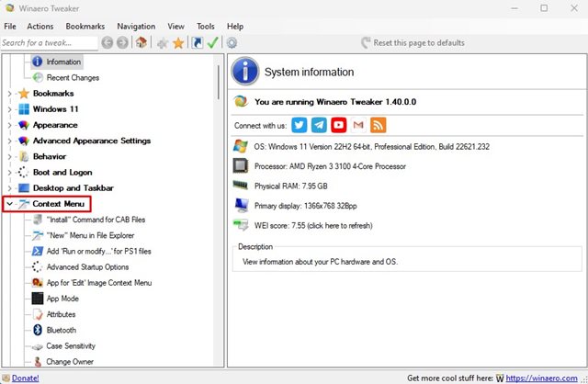Image resolution: width=588 pixels, height=384 pixels.
Task: Select "New" Menu in File Explorer
Action: (90, 235)
